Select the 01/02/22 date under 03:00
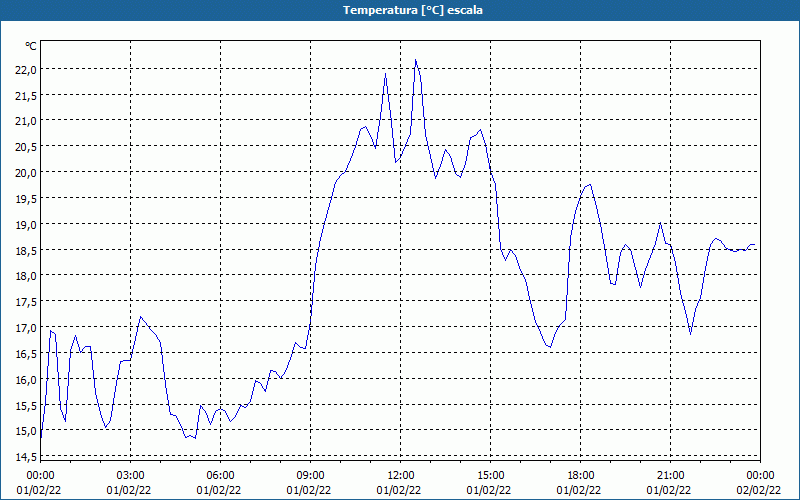 (129, 490)
